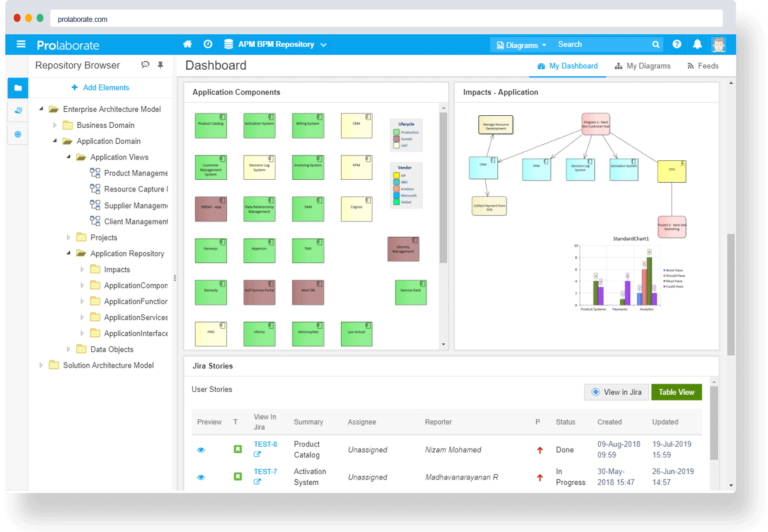Expand the Data Objects folder
This screenshot has width=768, height=532.
(x=69, y=349)
